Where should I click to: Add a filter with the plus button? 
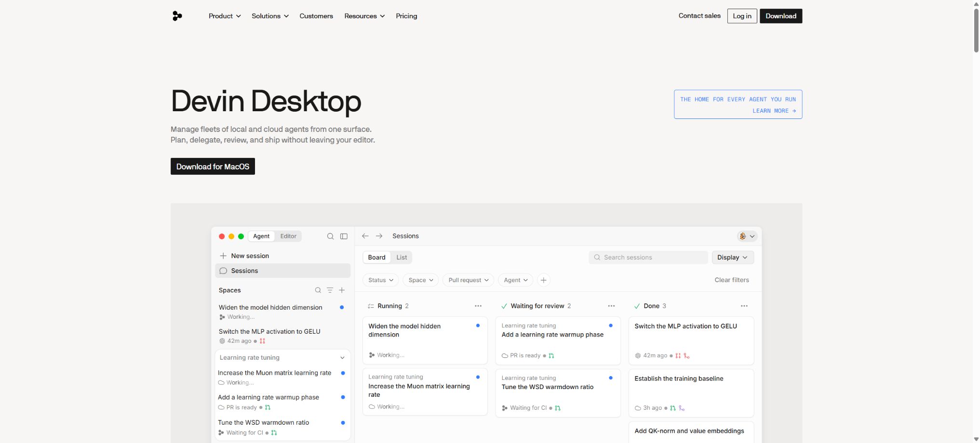pos(543,280)
